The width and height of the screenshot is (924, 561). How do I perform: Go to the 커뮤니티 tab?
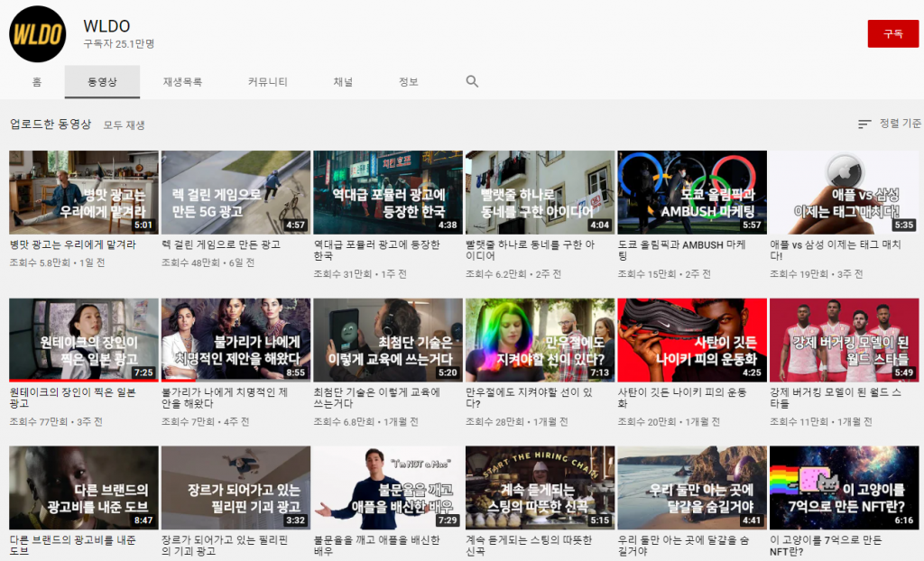point(267,82)
